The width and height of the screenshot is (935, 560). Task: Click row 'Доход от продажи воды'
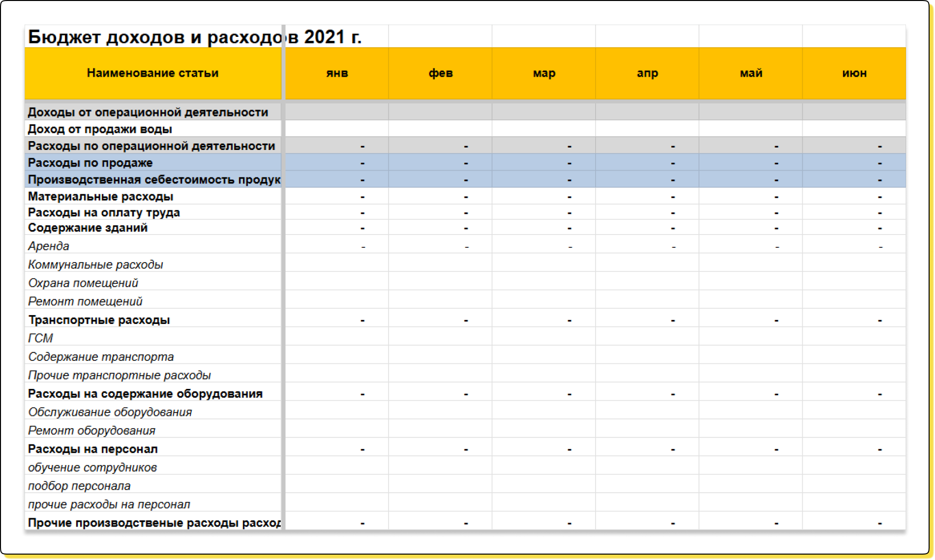click(465, 129)
